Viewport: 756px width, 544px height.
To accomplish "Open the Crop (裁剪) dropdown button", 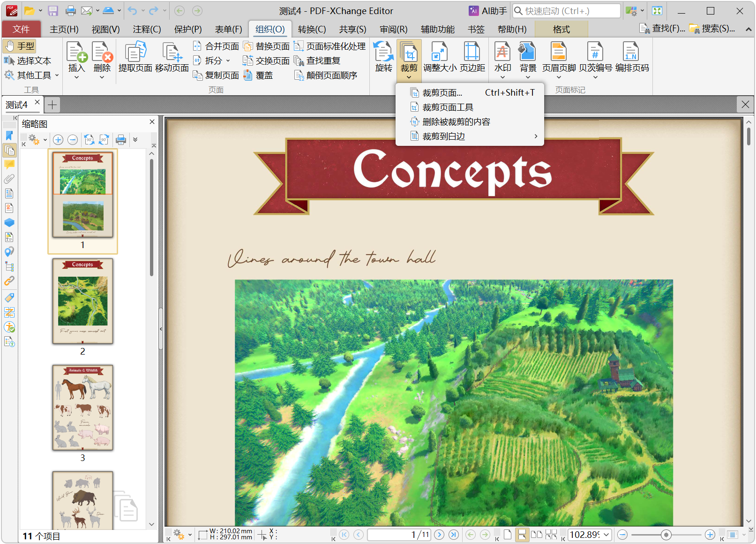I will point(409,60).
